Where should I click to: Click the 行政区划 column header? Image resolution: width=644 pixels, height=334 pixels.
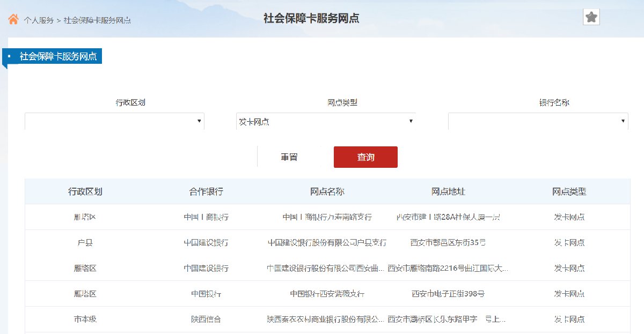tap(85, 191)
